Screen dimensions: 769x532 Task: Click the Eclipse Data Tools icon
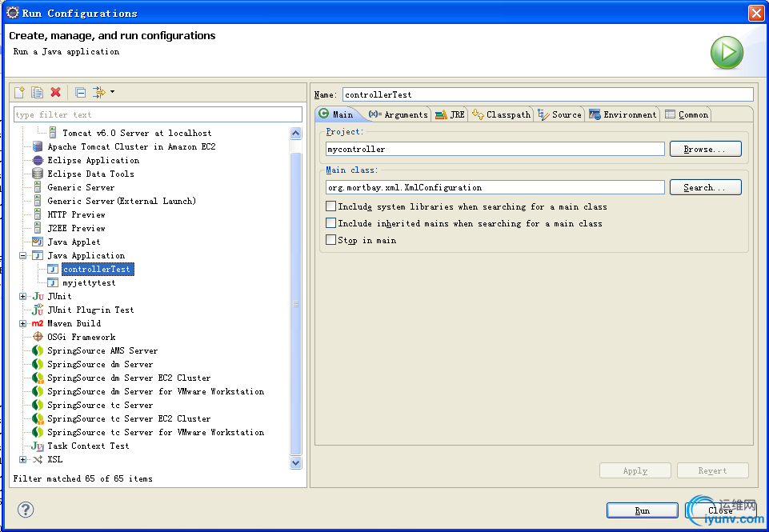pyautogui.click(x=38, y=174)
